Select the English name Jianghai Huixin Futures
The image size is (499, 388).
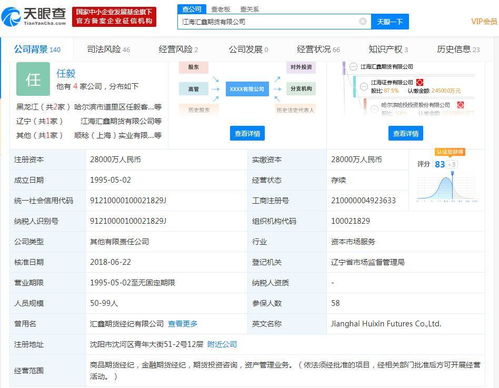(x=386, y=324)
